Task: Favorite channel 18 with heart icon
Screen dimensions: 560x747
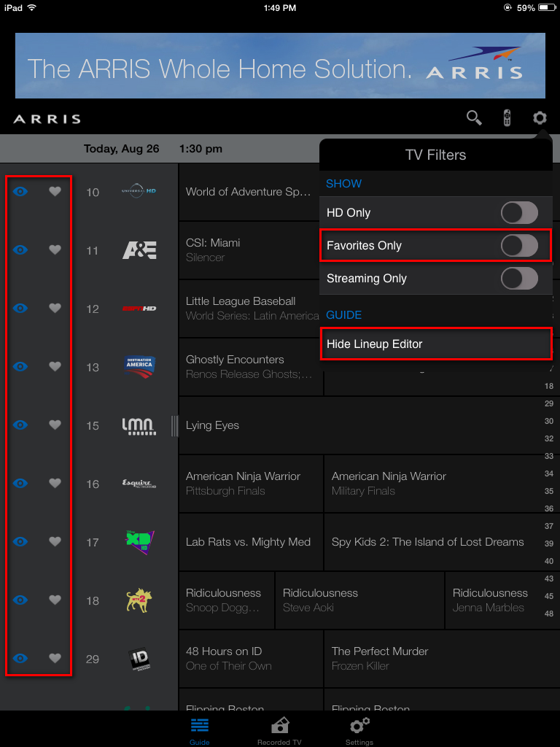Action: point(55,600)
